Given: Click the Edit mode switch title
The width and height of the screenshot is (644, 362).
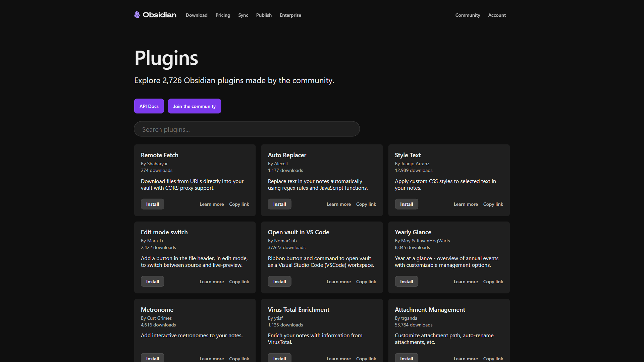Looking at the screenshot, I should 164,232.
